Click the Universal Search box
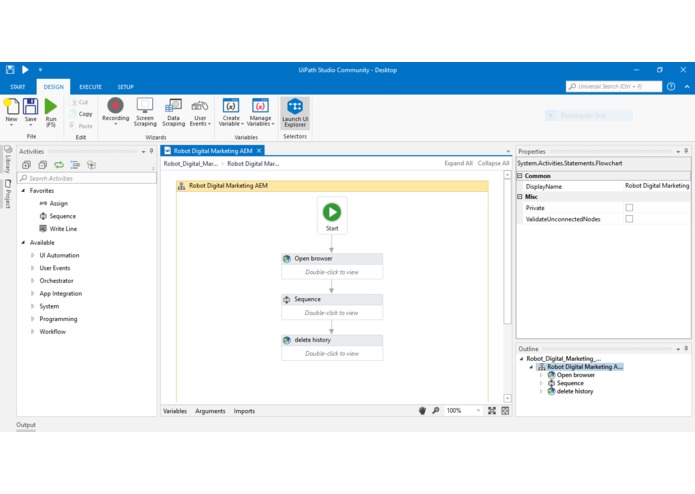 [614, 86]
